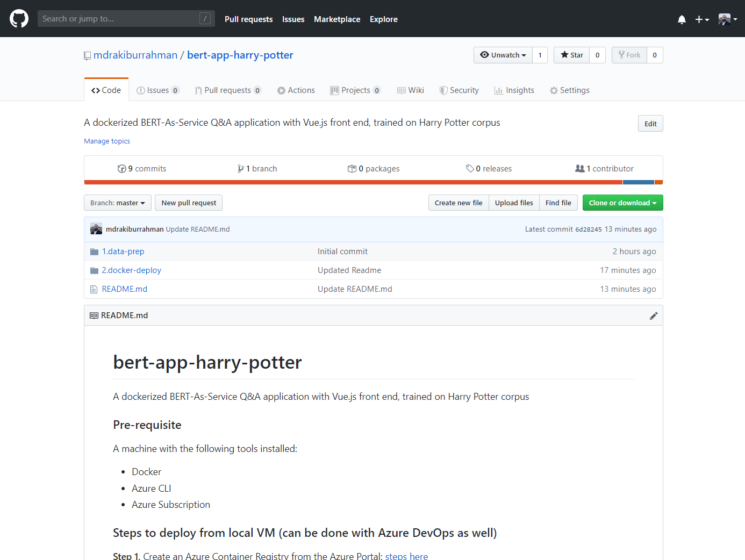
Task: Open the Wiki tab
Action: click(411, 90)
